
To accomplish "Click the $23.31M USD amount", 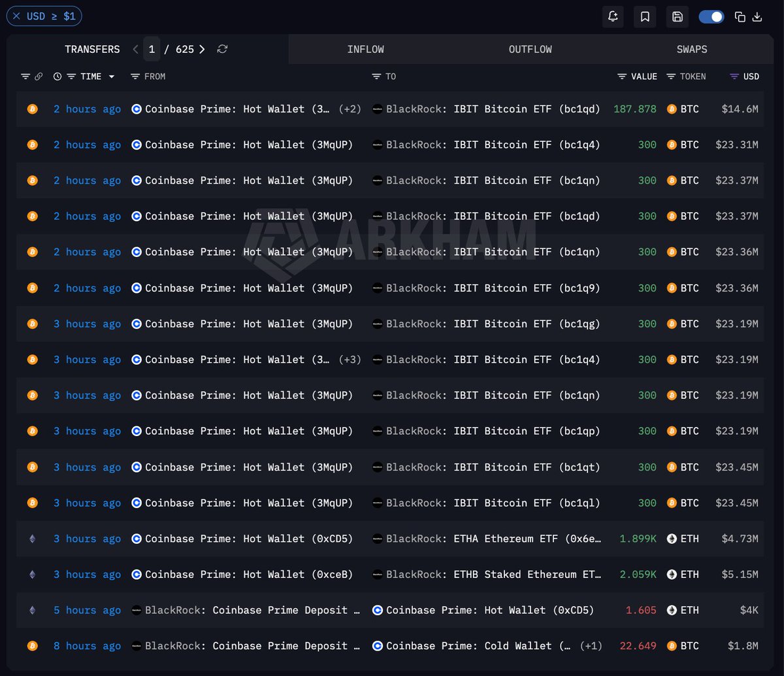I will click(737, 145).
